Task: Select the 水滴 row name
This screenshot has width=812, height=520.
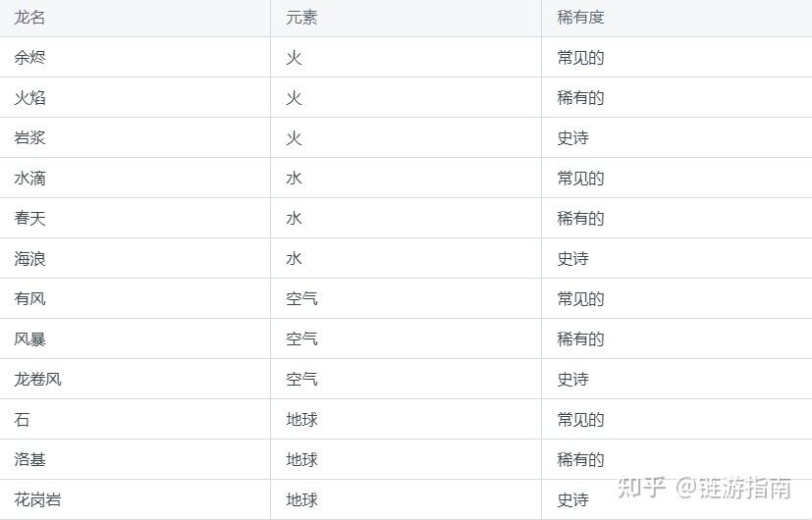Action: click(x=29, y=178)
